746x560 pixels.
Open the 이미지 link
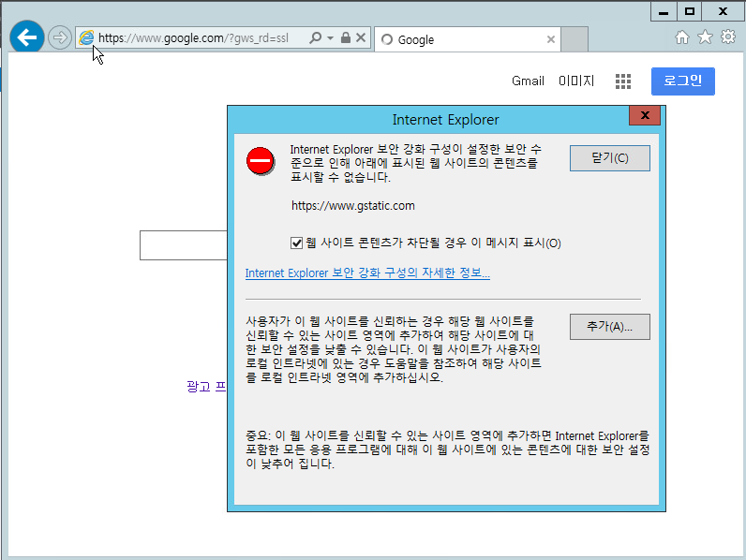tap(576, 81)
